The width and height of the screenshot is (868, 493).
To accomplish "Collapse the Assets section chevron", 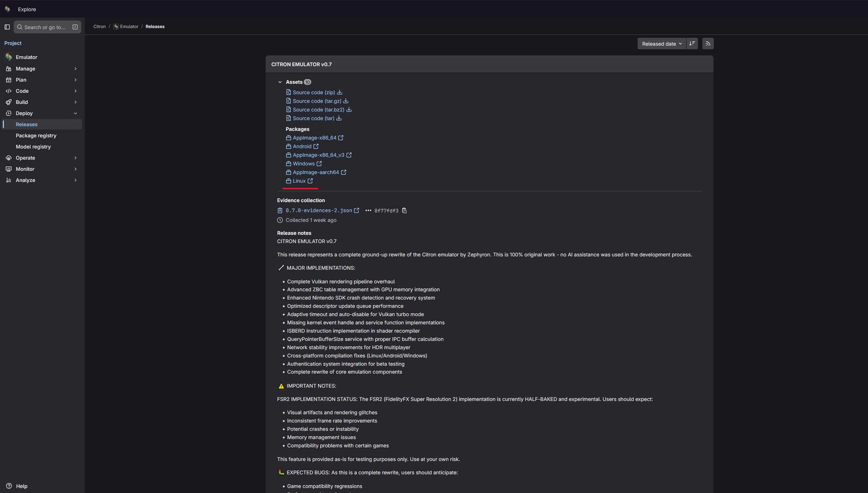I will [280, 82].
